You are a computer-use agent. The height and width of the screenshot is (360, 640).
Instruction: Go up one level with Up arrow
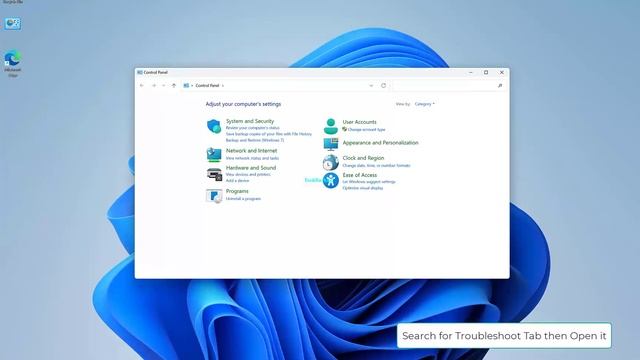coord(174,86)
